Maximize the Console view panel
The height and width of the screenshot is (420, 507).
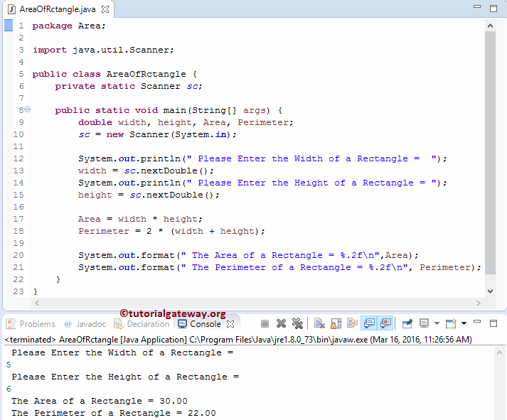[493, 323]
